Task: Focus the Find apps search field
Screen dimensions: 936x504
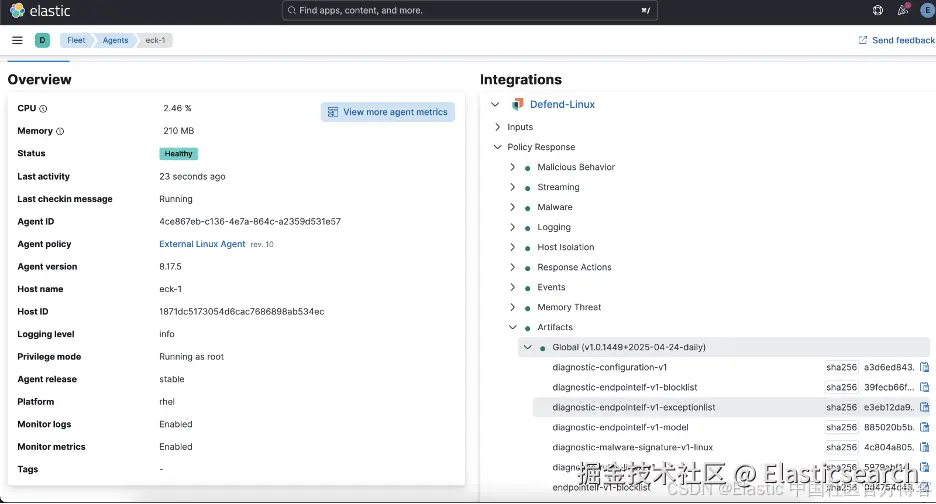Action: pos(469,10)
